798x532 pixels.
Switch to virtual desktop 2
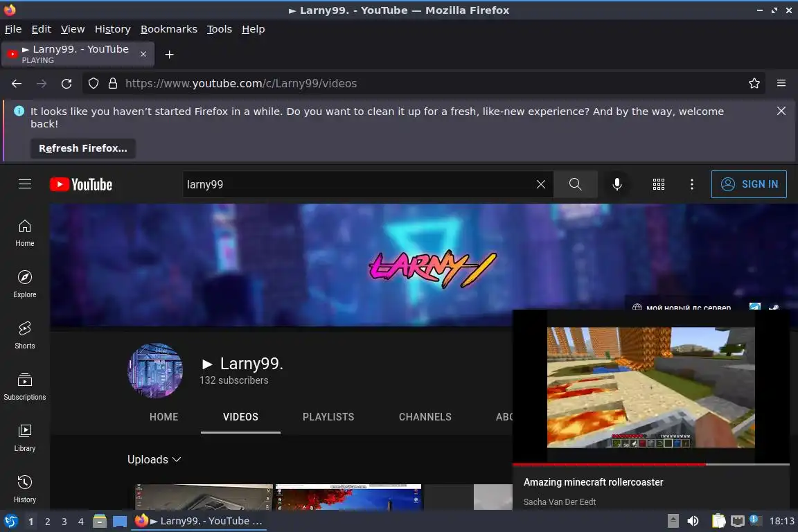(x=47, y=522)
